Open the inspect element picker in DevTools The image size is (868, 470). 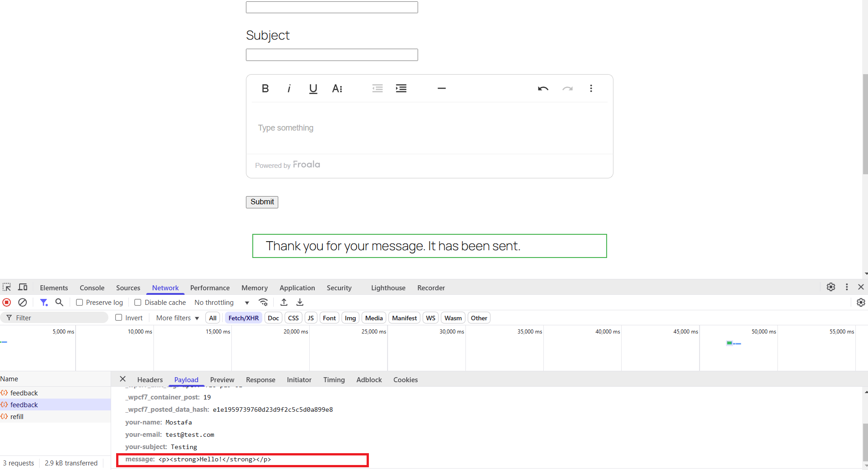point(7,287)
